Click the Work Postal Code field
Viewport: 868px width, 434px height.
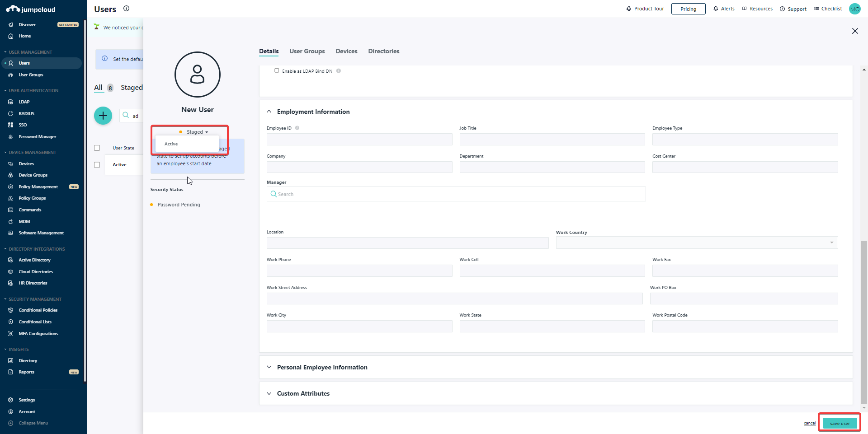click(745, 327)
